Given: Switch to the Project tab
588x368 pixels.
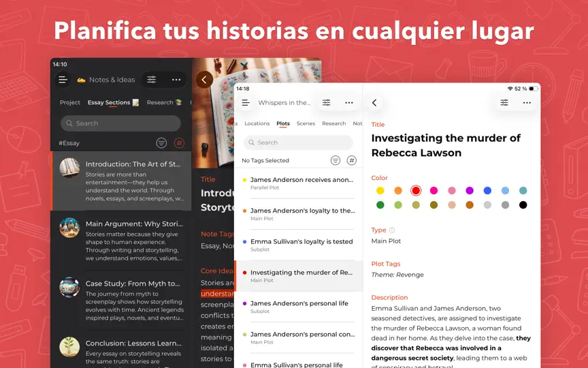Looking at the screenshot, I should [69, 102].
